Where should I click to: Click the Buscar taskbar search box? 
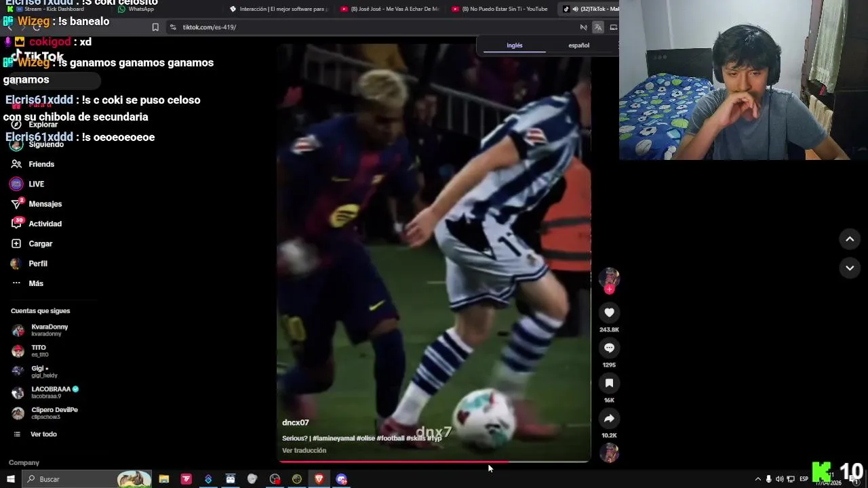87,479
